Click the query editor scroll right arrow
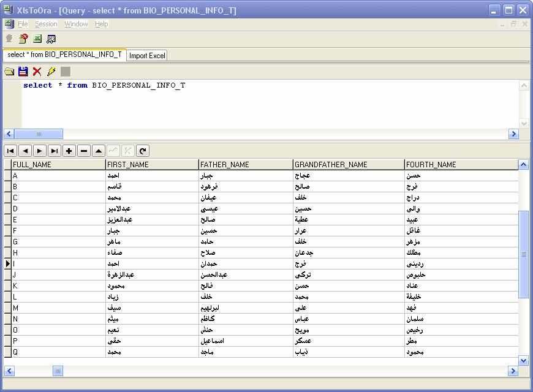This screenshot has height=392, width=533. [x=513, y=134]
